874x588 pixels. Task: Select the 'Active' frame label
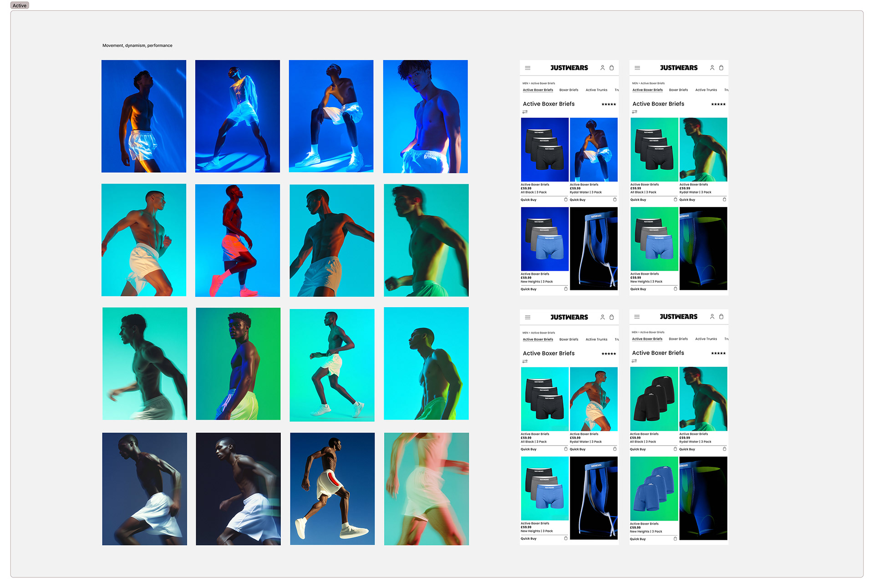(x=20, y=5)
